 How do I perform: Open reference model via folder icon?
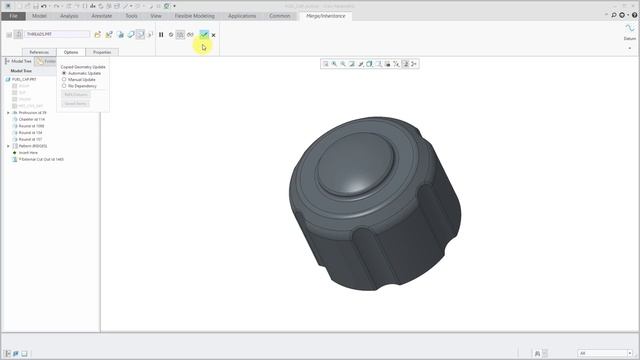click(x=97, y=35)
